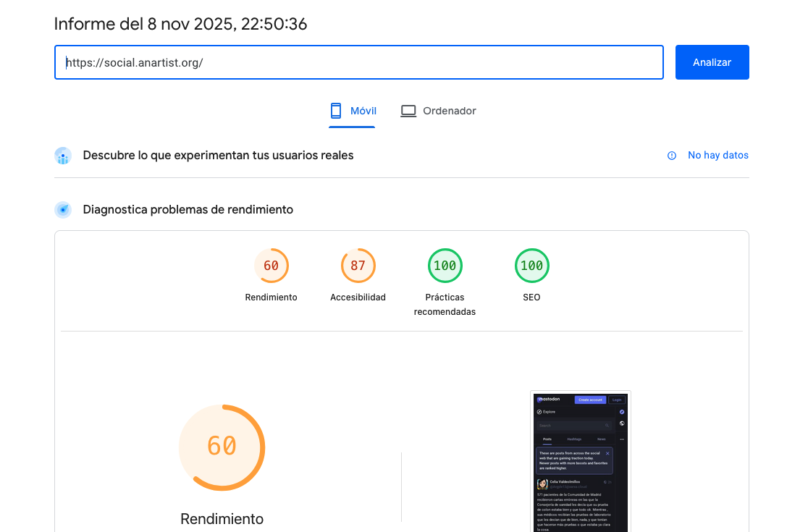Click the desktop monitor icon for Ordenador
The width and height of the screenshot is (808, 532).
pos(408,111)
